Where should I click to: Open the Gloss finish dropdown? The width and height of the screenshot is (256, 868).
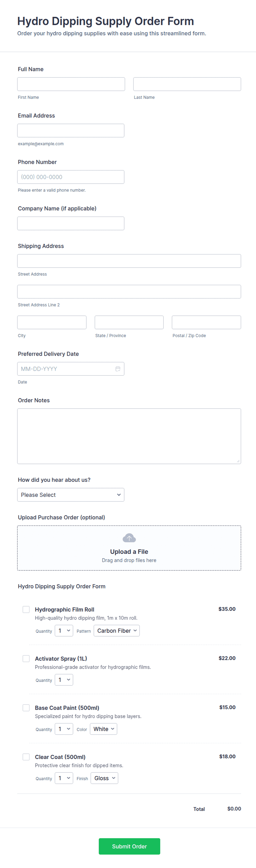[104, 778]
